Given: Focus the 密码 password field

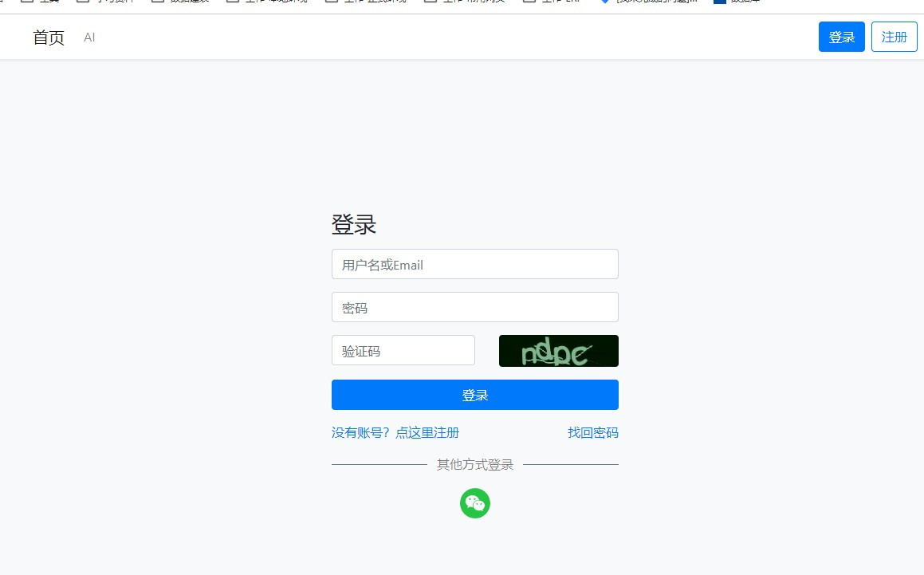Looking at the screenshot, I should coord(475,307).
